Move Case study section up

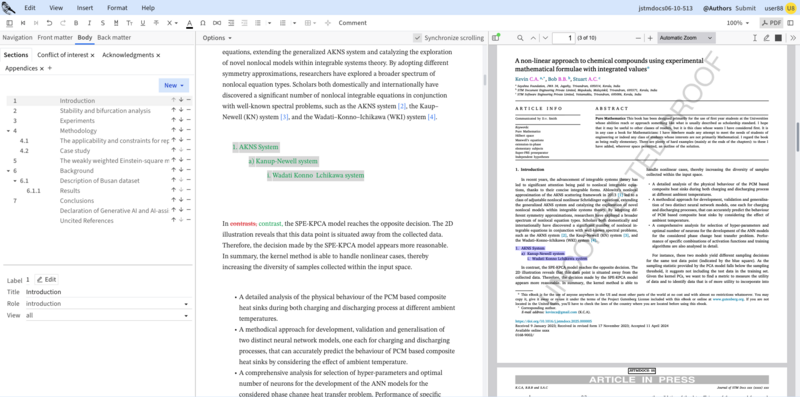(173, 151)
